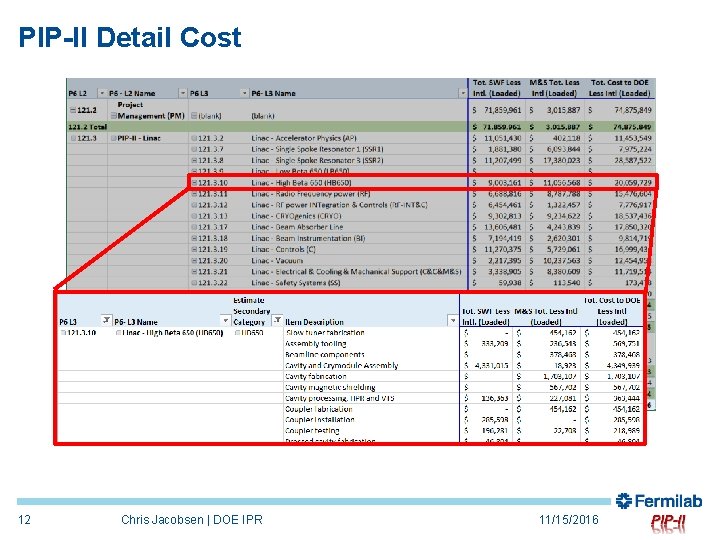Open the lower table's P6- L3 Name dropdown
720x540 pixels.
pyautogui.click(x=225, y=320)
